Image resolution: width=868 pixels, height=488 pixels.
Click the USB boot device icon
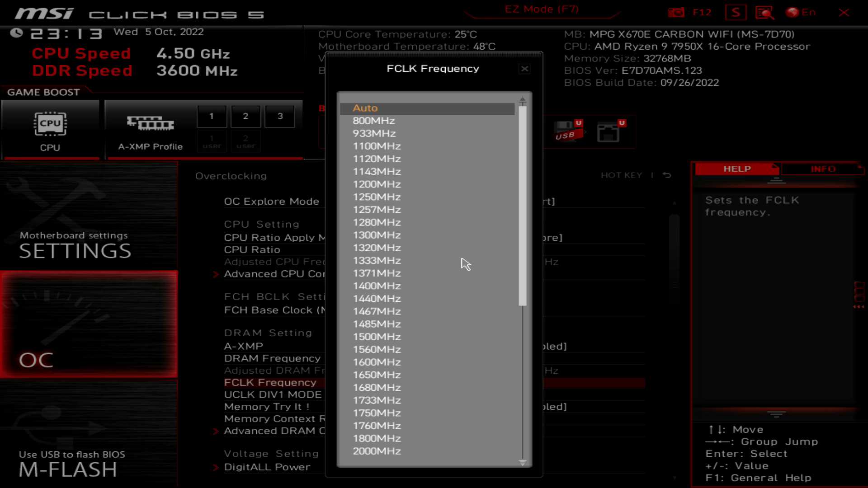[568, 131]
